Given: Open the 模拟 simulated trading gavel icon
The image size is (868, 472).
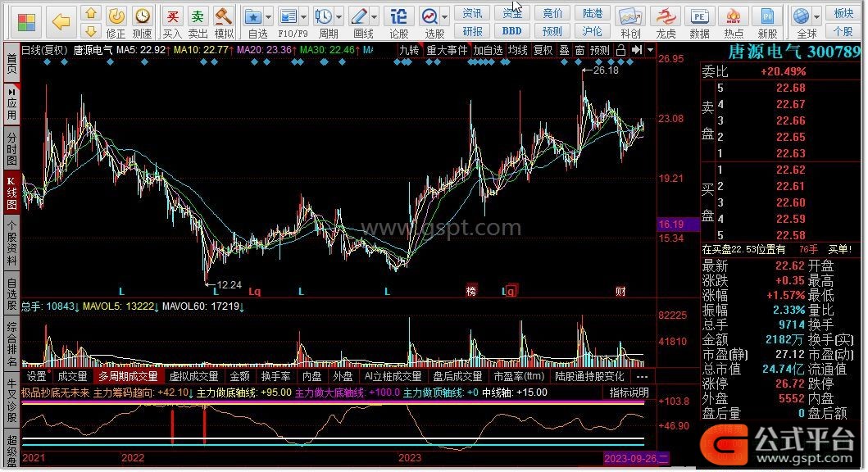Looking at the screenshot, I should [223, 16].
